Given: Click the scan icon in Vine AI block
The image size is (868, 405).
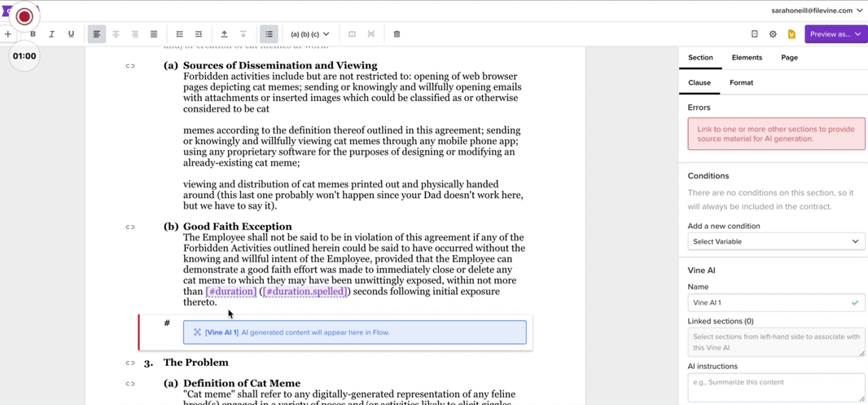Looking at the screenshot, I should [197, 332].
